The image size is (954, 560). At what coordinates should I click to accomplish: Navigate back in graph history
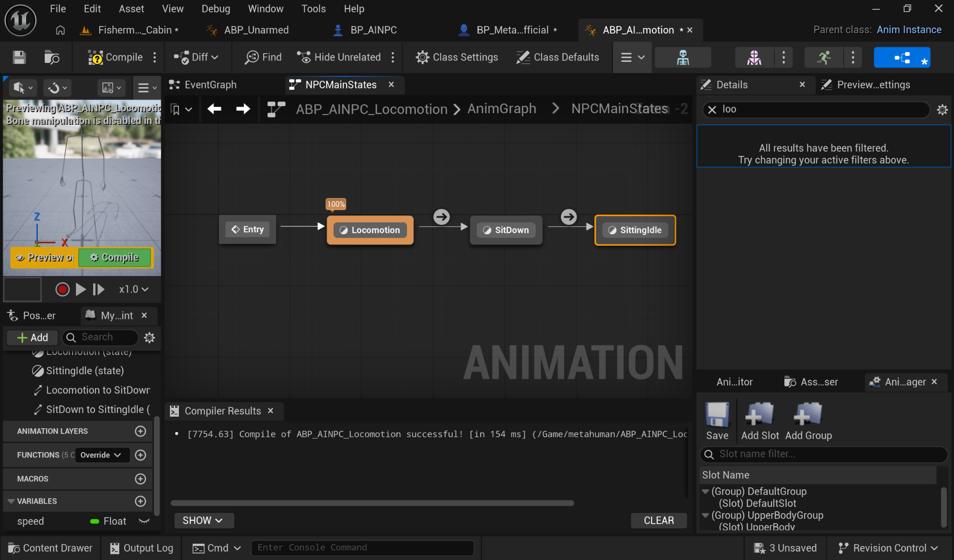click(x=214, y=109)
